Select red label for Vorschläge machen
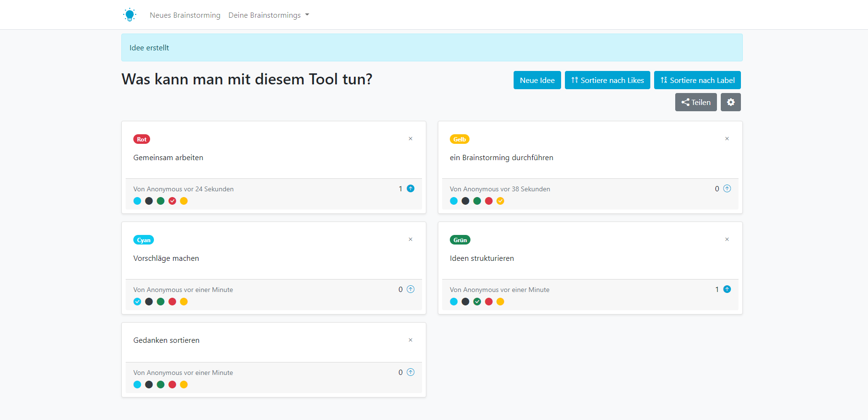Viewport: 868px width, 420px height. 172,302
